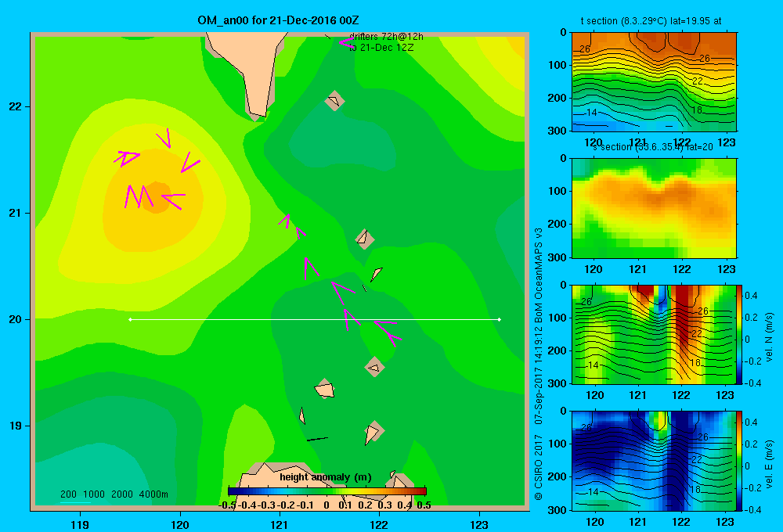Select the height anomaly color bar
Screen dimensions: 783x532
[327, 491]
